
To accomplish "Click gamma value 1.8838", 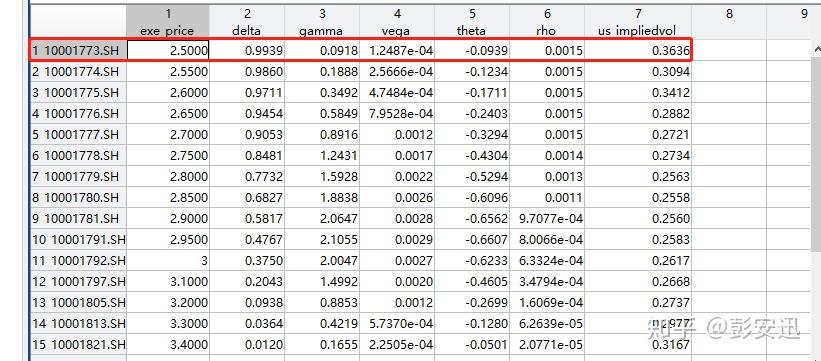I will (322, 198).
